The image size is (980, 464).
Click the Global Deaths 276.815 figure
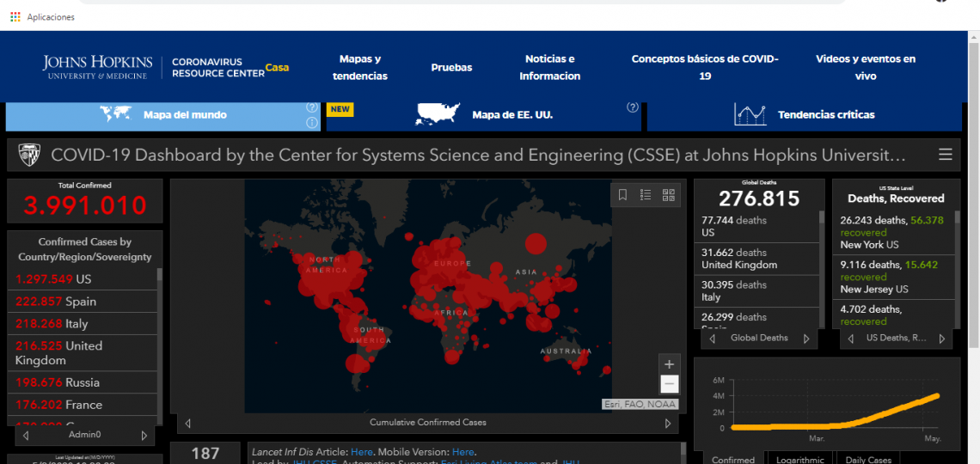click(x=759, y=198)
